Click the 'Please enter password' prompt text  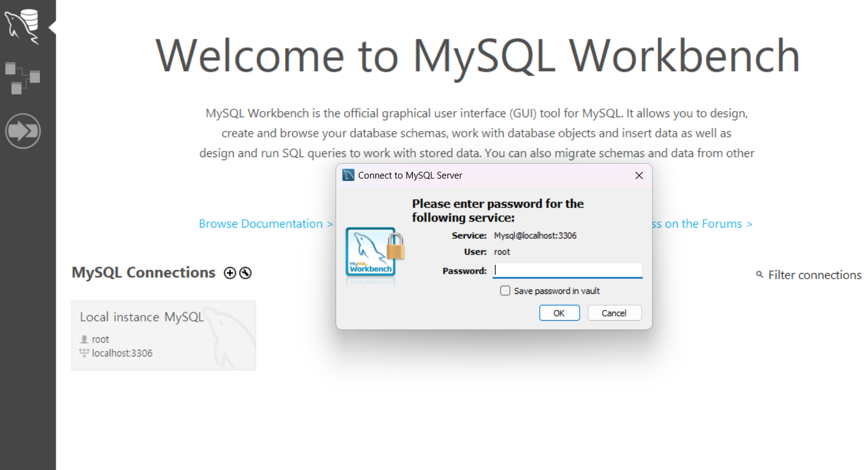(498, 210)
